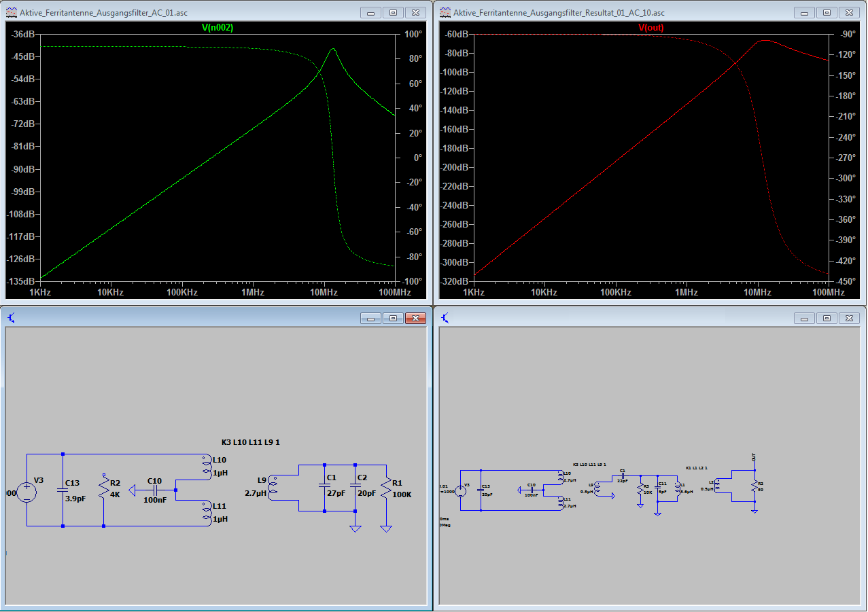Select capacitor C10 100nF in left schematic
The width and height of the screenshot is (868, 612).
[155, 489]
